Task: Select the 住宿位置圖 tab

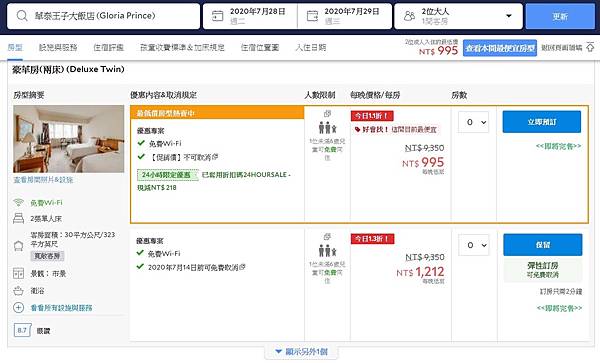Action: coord(260,47)
